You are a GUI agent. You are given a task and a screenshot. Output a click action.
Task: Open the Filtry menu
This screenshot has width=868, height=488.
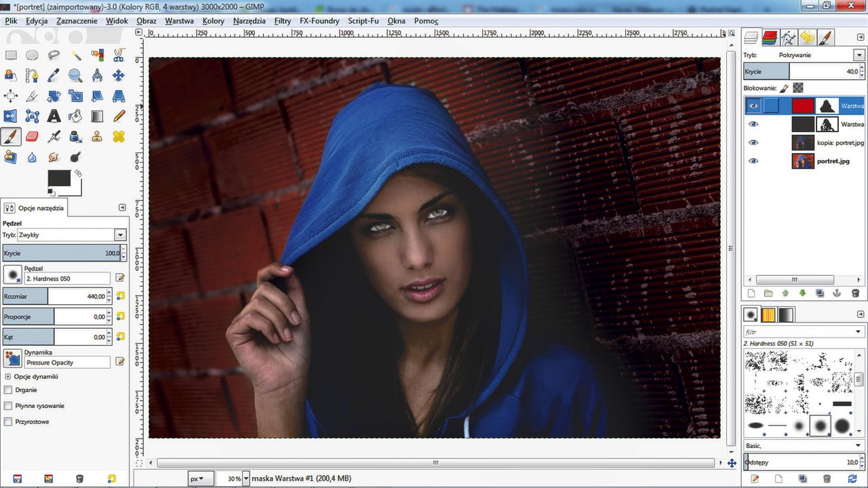click(283, 21)
